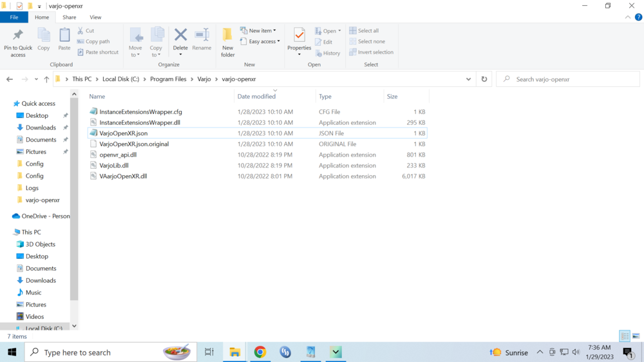The height and width of the screenshot is (362, 644).
Task: Switch to the Share ribbon tab
Action: [x=69, y=17]
